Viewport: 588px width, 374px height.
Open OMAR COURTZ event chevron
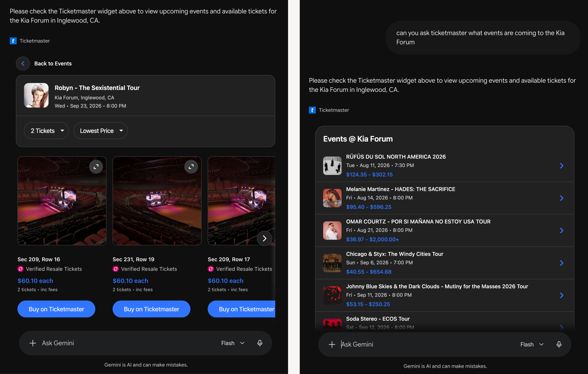click(x=561, y=231)
